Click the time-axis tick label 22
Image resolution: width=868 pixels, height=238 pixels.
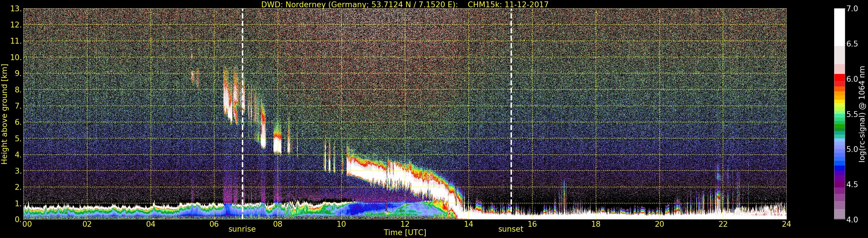(723, 224)
